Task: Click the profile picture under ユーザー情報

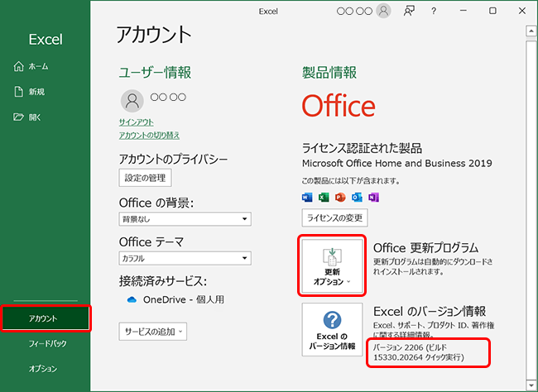Action: click(x=132, y=101)
